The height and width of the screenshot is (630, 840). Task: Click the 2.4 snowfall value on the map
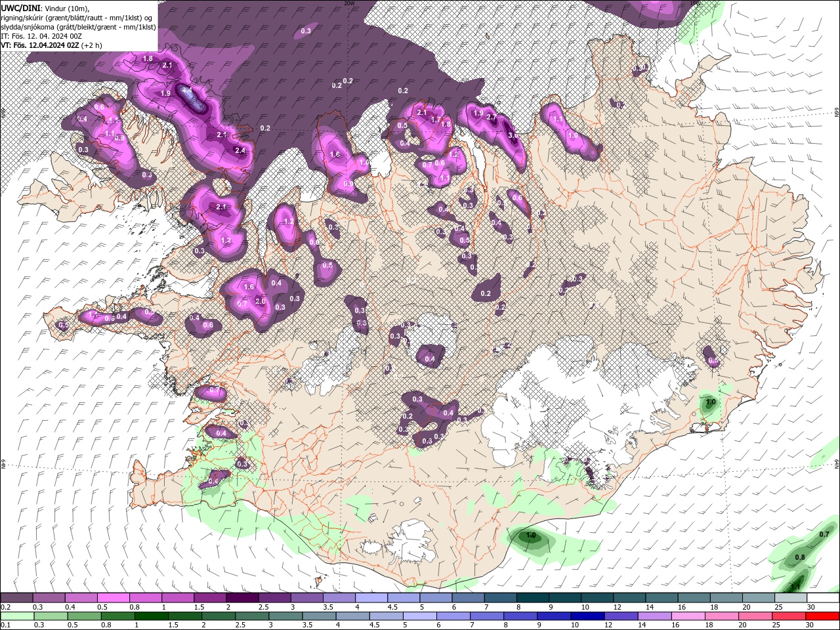click(x=240, y=150)
